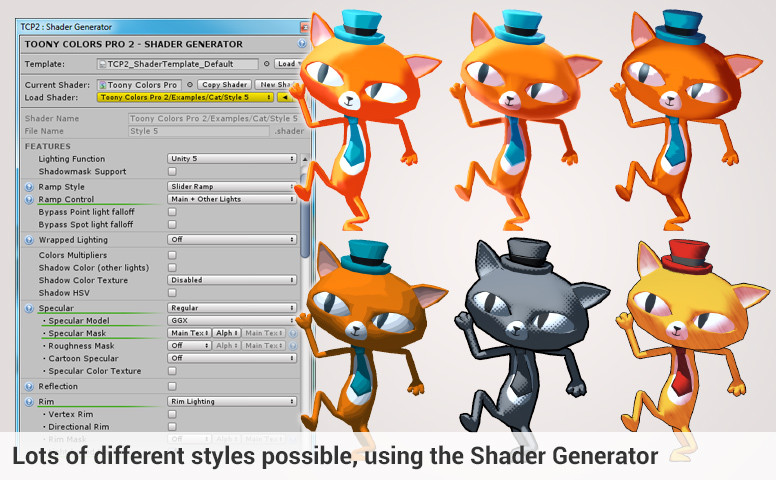Enable Directional Rim checkbox

[x=172, y=427]
